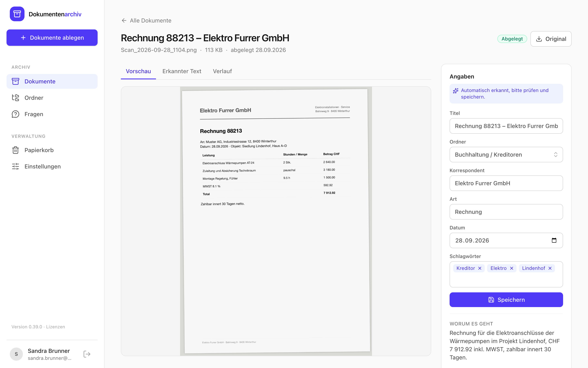Click the logout icon next to Sandra Brunner

click(x=87, y=354)
